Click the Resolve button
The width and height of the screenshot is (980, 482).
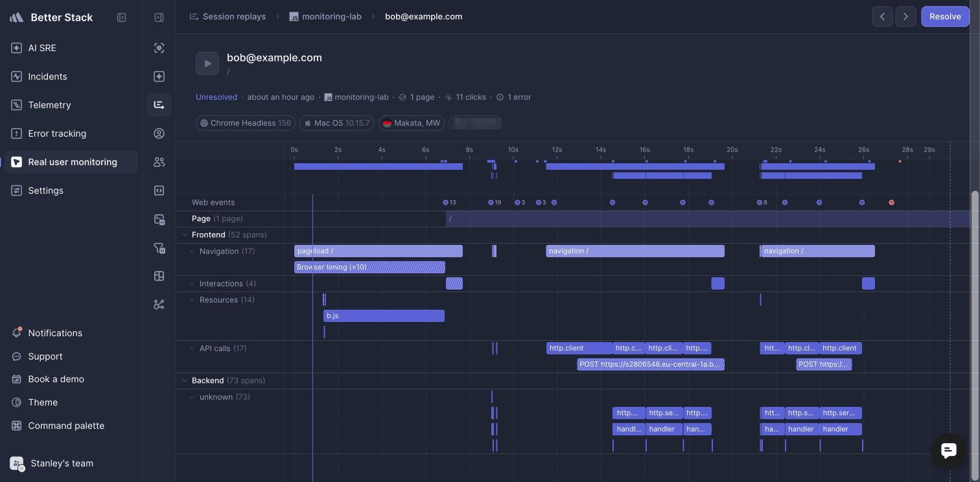[x=945, y=16]
